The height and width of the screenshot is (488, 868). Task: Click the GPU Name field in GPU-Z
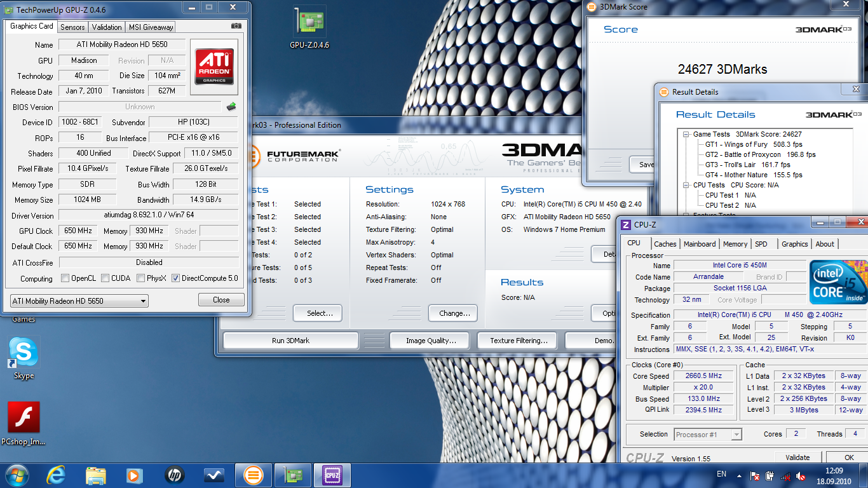click(122, 44)
